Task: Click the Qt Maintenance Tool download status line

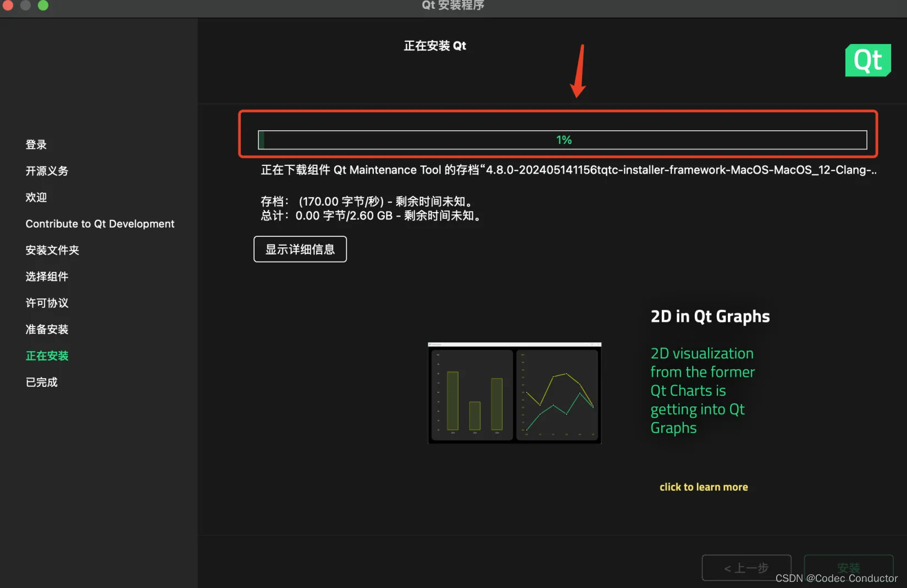Action: tap(568, 170)
